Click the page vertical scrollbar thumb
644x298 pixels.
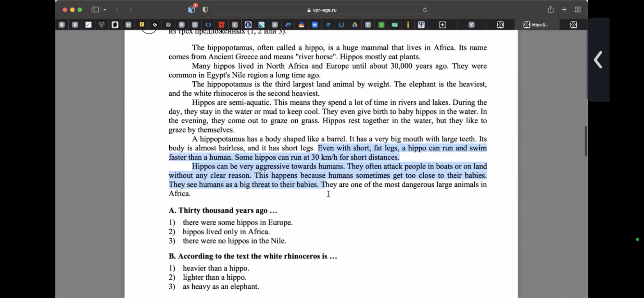(586, 141)
